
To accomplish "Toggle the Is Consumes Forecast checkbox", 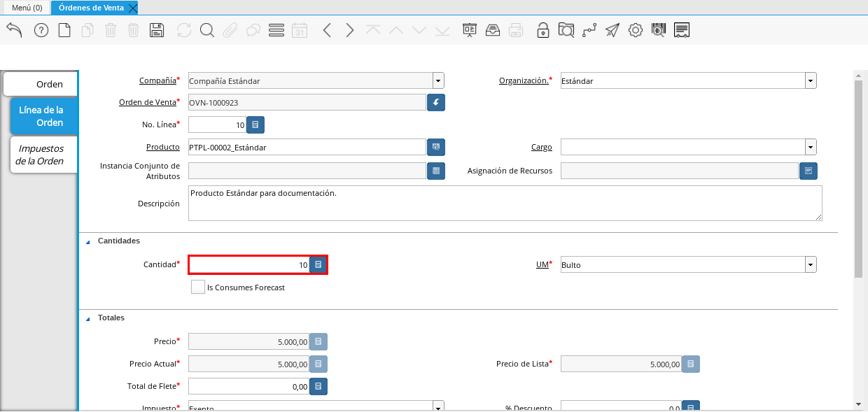I will [x=198, y=287].
